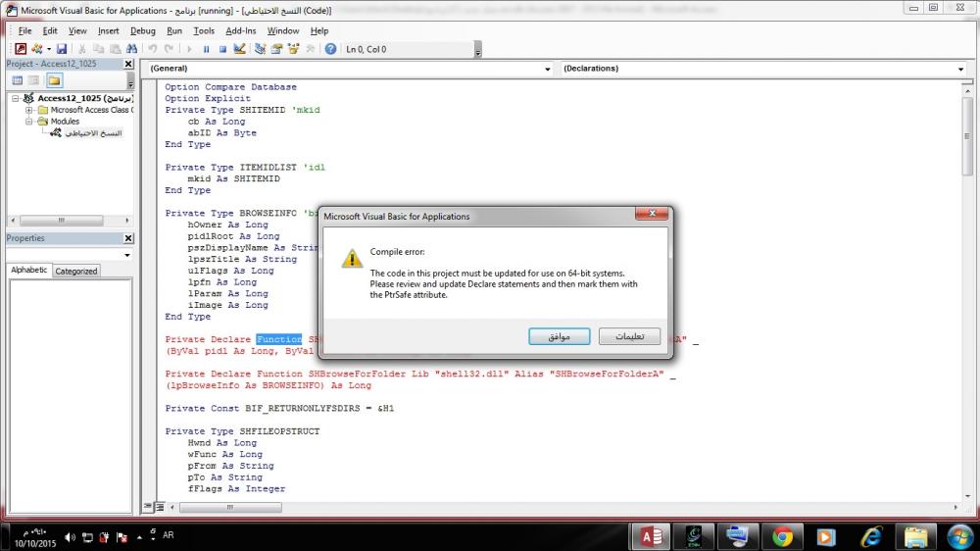Open Properties object selector dropdown
The height and width of the screenshot is (551, 980).
pos(126,255)
